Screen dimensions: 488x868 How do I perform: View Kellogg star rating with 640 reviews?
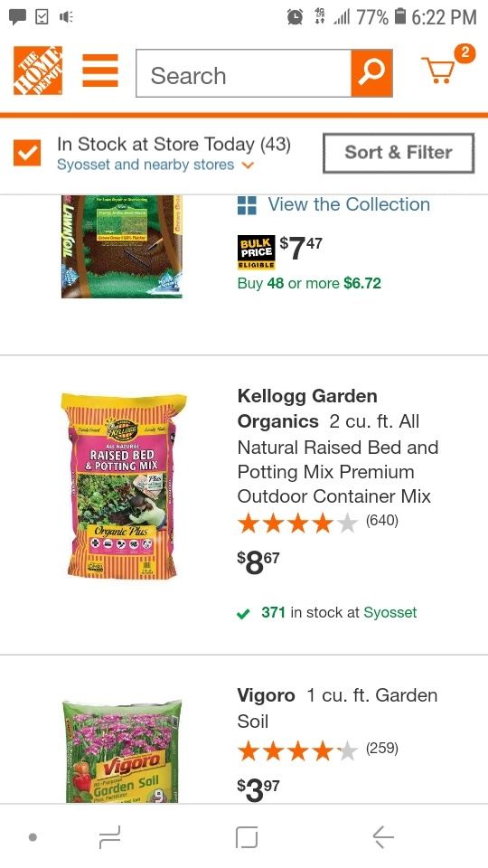317,523
